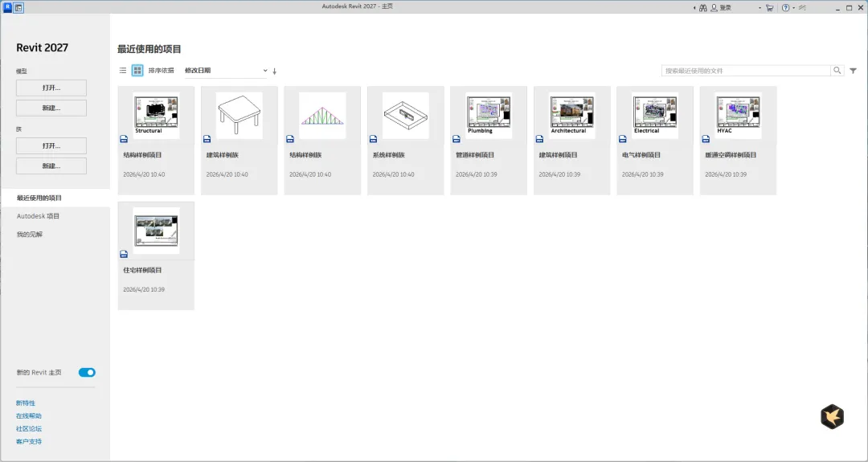
Task: Open the Plumbing sample project thumbnail
Action: pyautogui.click(x=489, y=115)
